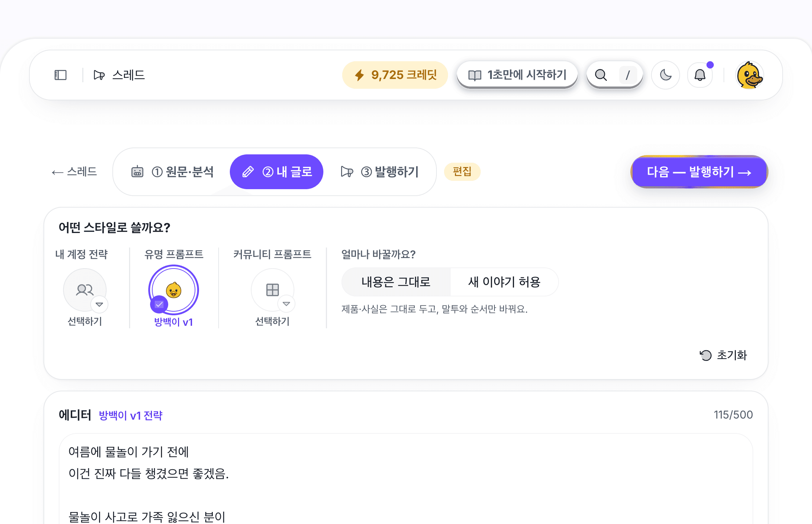The image size is (812, 524).
Task: Click the 스레드 megaphone icon in header
Action: click(x=99, y=75)
